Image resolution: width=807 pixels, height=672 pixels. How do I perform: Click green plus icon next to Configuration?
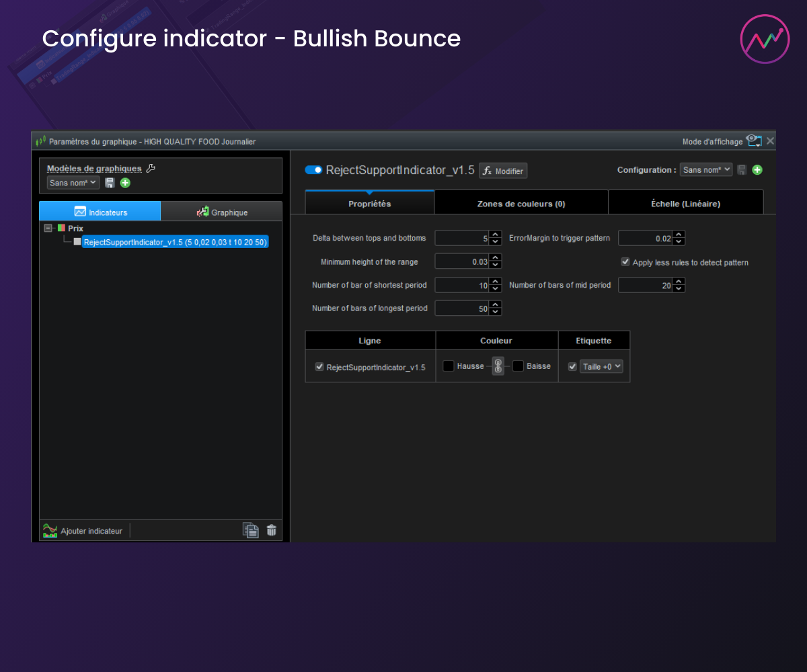pyautogui.click(x=757, y=170)
